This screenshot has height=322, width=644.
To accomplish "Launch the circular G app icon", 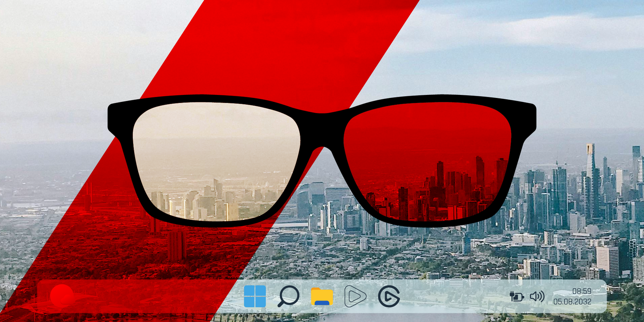I will coord(389,296).
